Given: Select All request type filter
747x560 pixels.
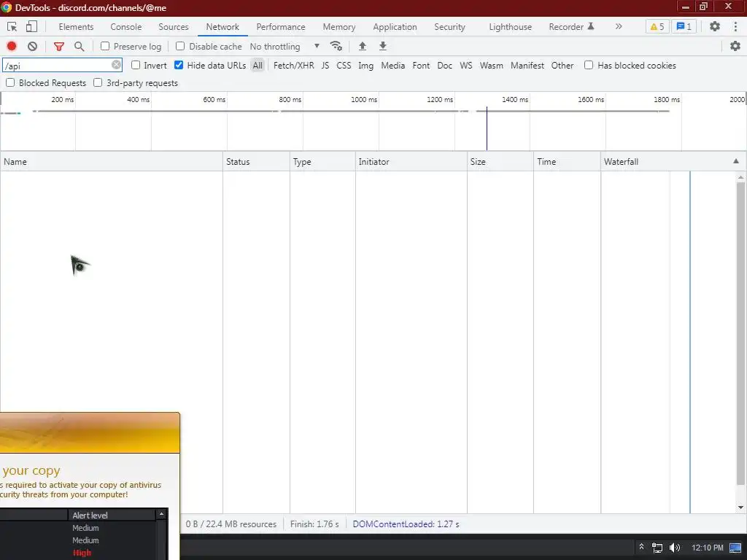Looking at the screenshot, I should 258,66.
